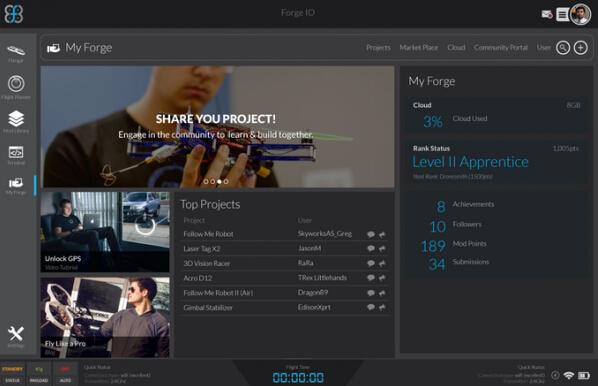Open the hamburger list menu icon

(562, 14)
